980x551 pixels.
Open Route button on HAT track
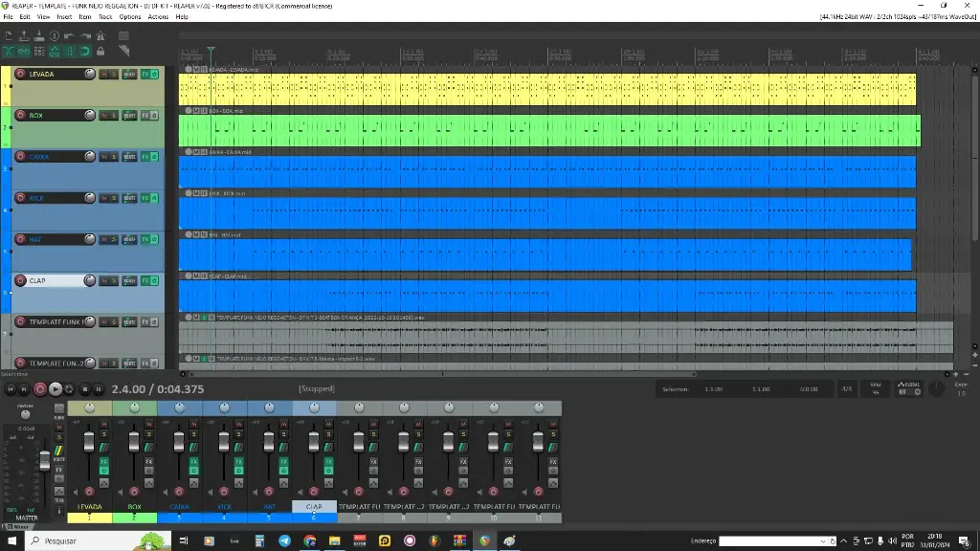tap(129, 239)
